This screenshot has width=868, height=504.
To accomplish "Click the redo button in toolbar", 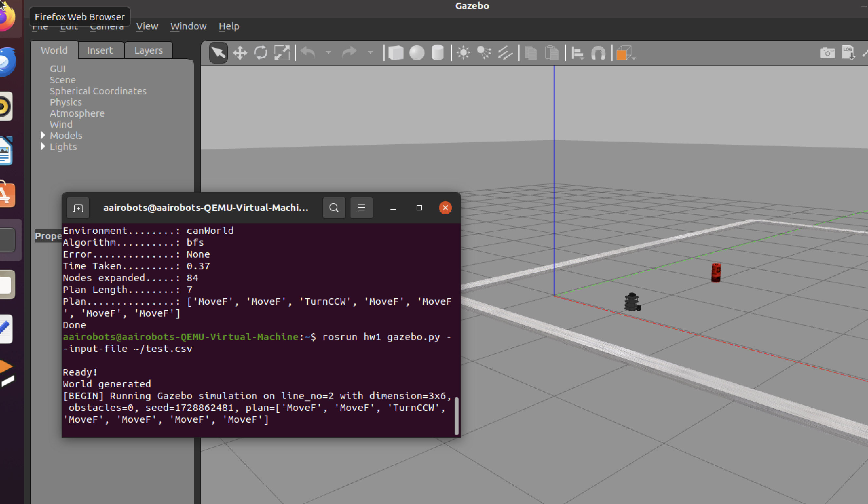I will 349,53.
